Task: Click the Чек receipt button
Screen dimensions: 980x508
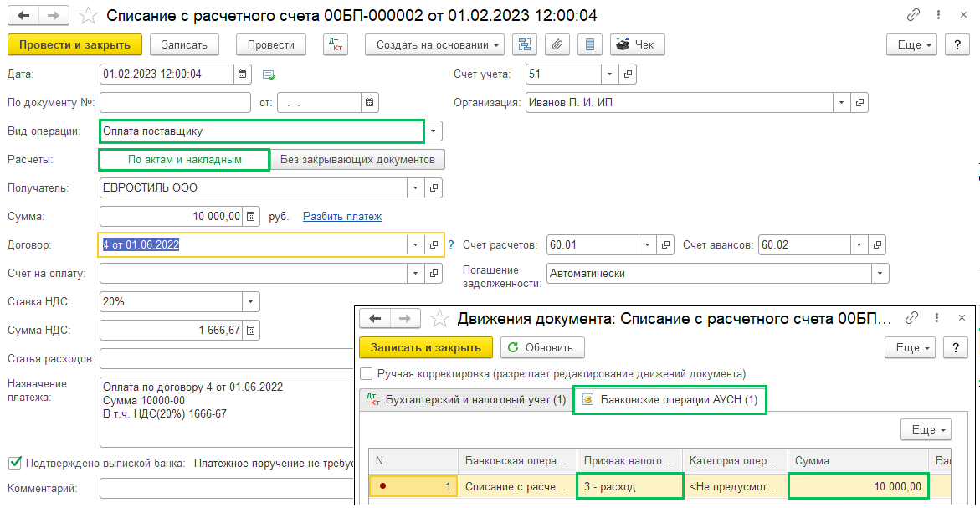Action: click(637, 45)
